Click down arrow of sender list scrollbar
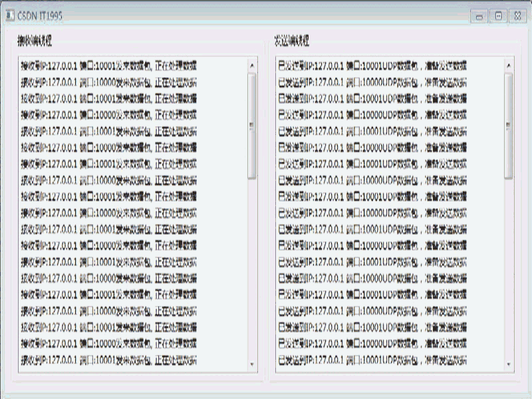This screenshot has width=532, height=399. (508, 364)
